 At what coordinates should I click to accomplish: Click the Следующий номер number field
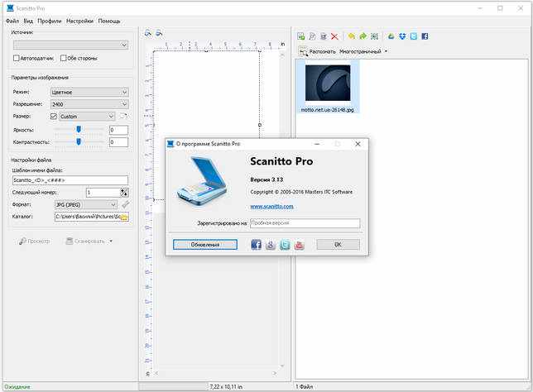(103, 193)
